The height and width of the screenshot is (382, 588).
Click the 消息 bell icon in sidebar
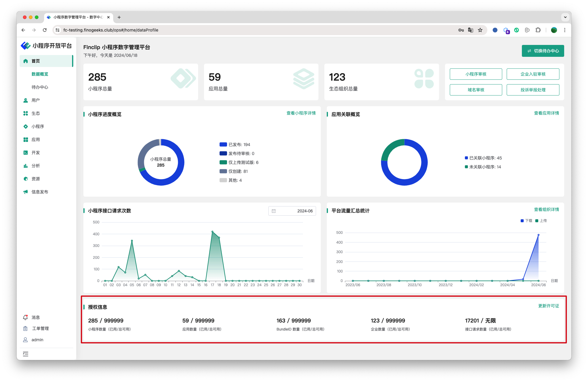[x=26, y=317]
